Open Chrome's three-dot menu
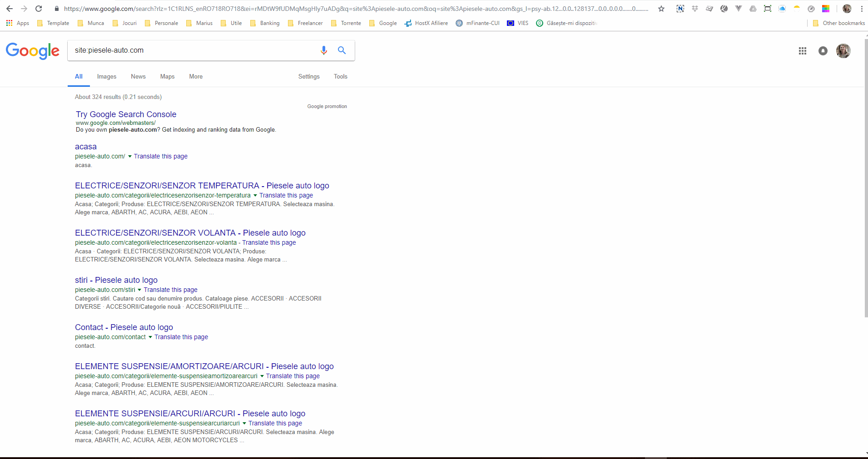 click(x=862, y=9)
